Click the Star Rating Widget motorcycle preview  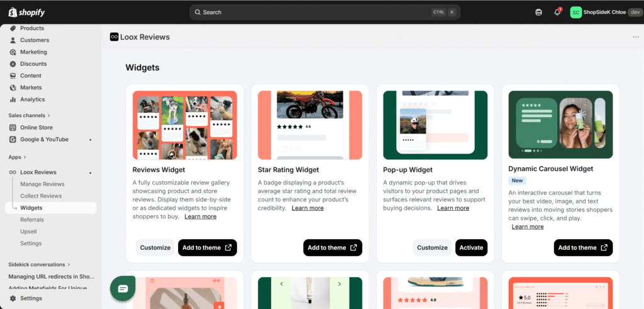click(310, 125)
